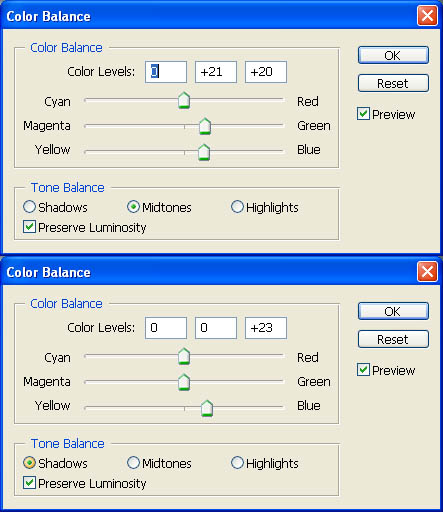The width and height of the screenshot is (443, 512).
Task: Click the Yellow-Blue slider handle in lower dialog
Action: point(207,408)
